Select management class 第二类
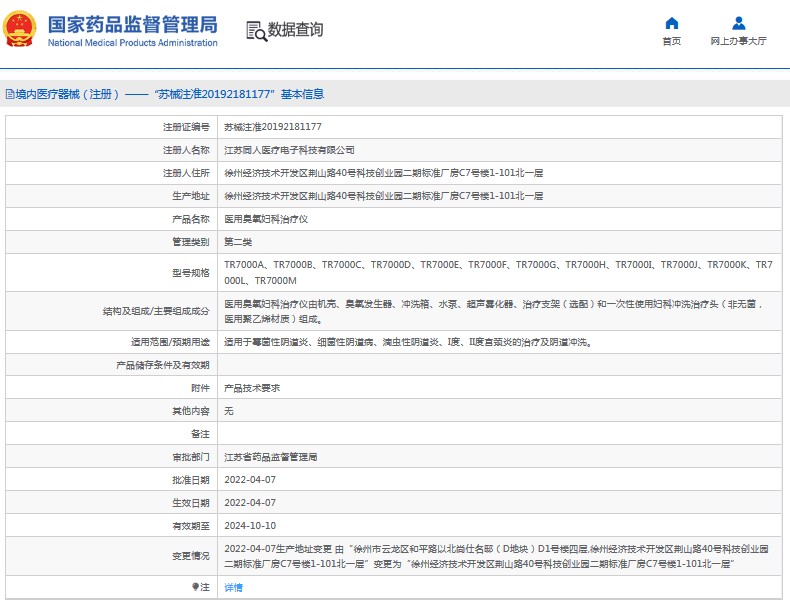Viewport: 790px width, 608px height. pyautogui.click(x=238, y=242)
